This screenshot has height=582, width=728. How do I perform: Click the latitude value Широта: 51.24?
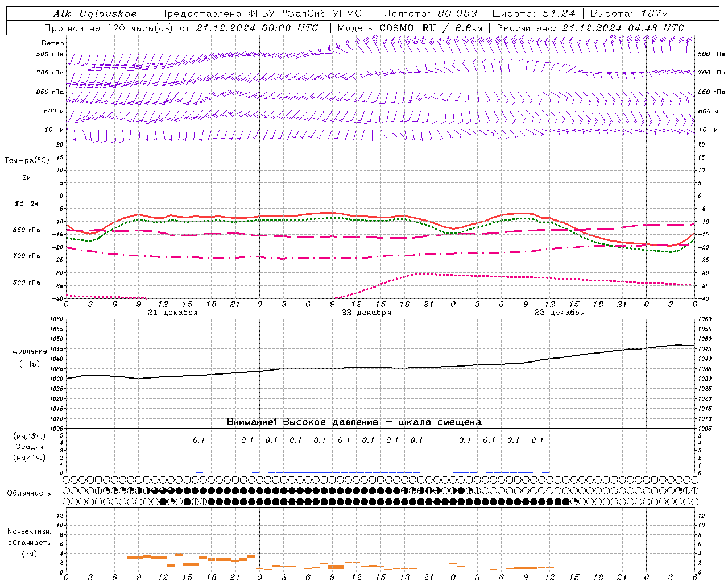(x=533, y=14)
